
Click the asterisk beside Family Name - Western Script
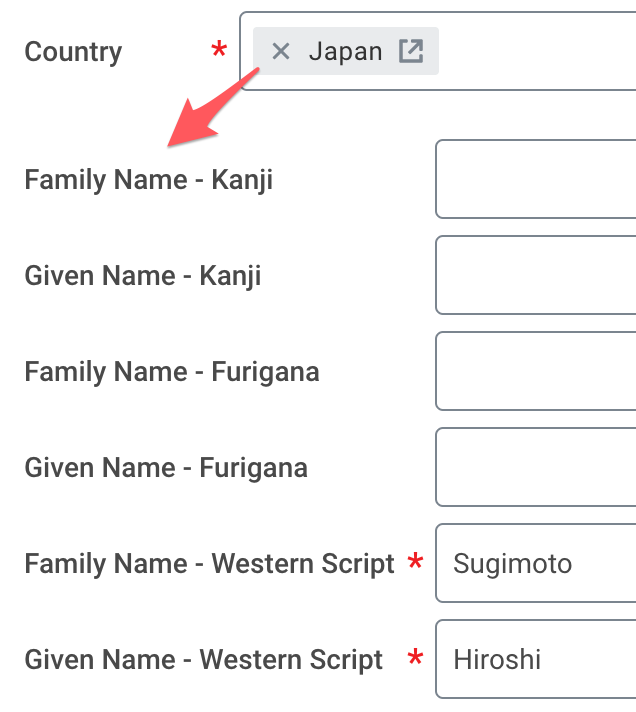tap(416, 562)
